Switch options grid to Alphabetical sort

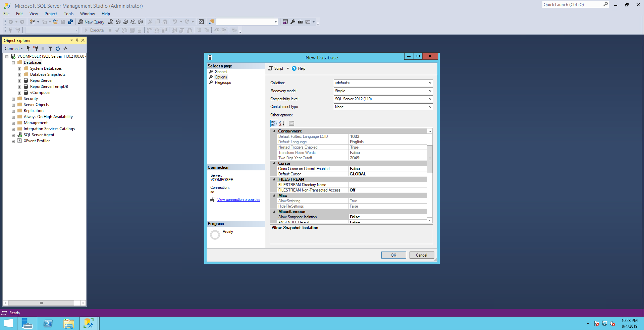[x=282, y=123]
